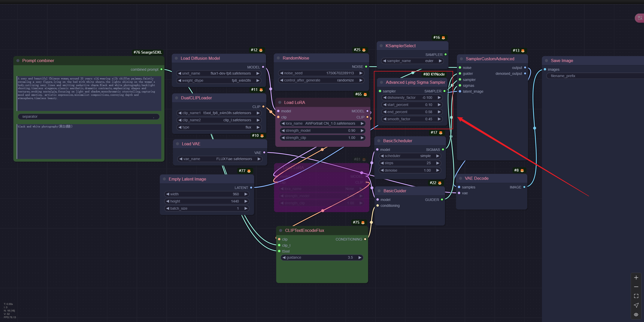Decrease width value with left arrow
Viewport: 644px width, 322px height.
[x=168, y=194]
